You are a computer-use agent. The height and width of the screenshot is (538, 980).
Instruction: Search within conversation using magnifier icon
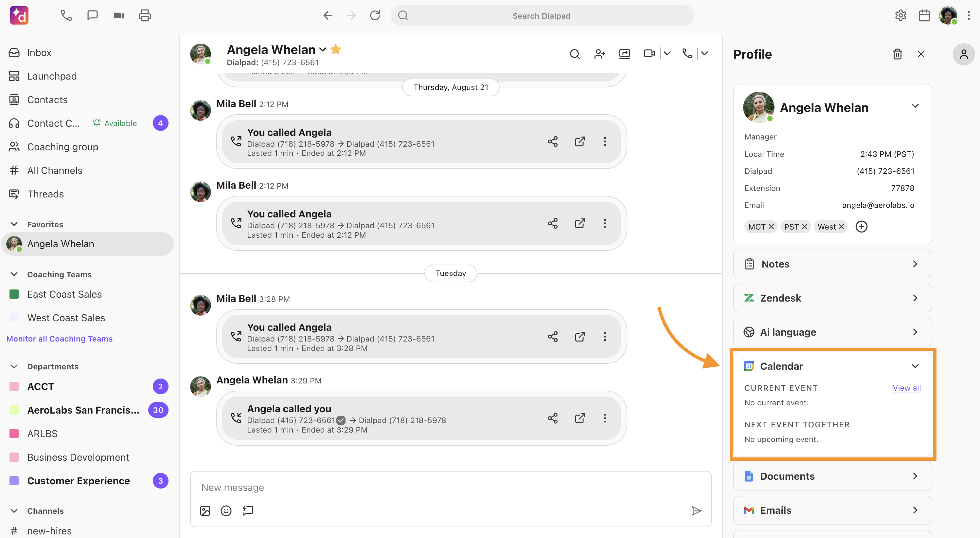[x=575, y=54]
